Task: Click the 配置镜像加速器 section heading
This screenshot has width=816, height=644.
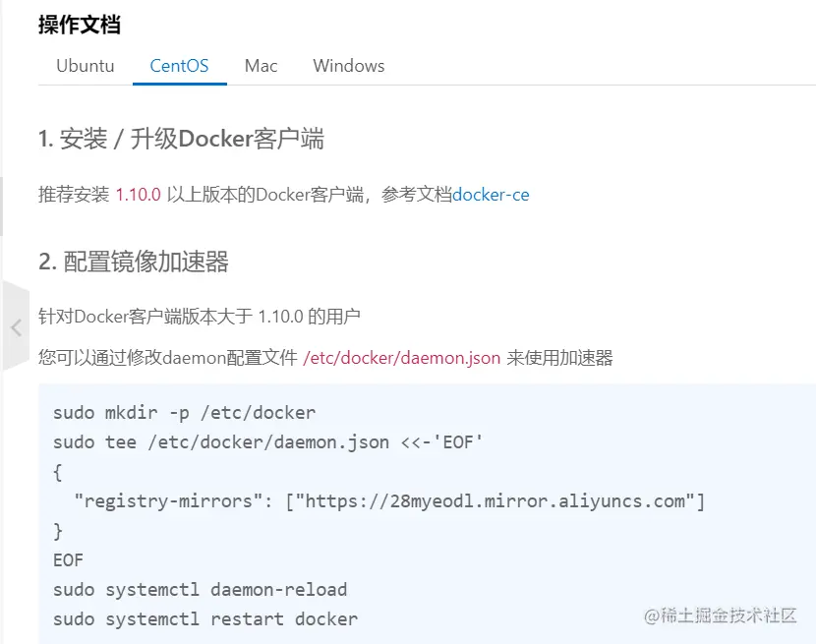Action: [x=134, y=262]
